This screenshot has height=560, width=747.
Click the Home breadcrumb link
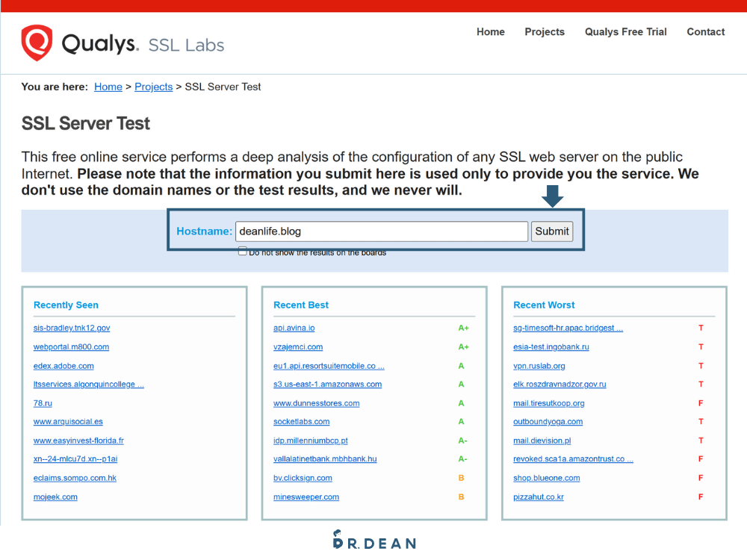108,87
